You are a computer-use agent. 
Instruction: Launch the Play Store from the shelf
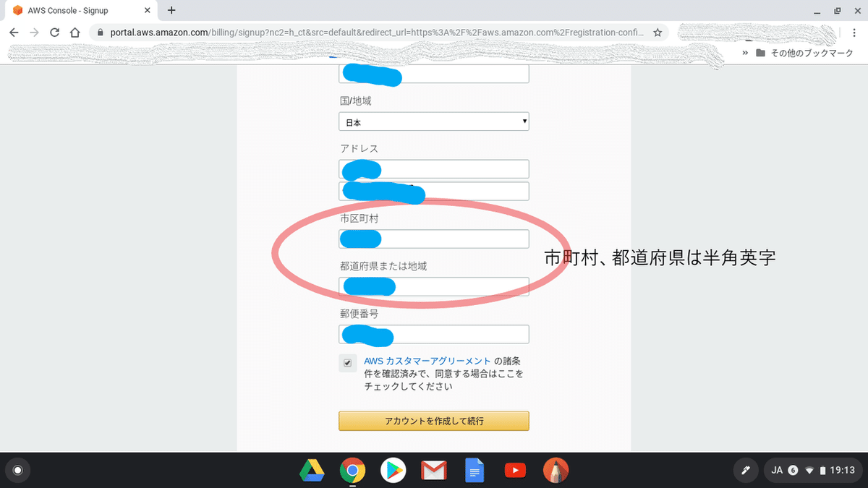coord(393,470)
